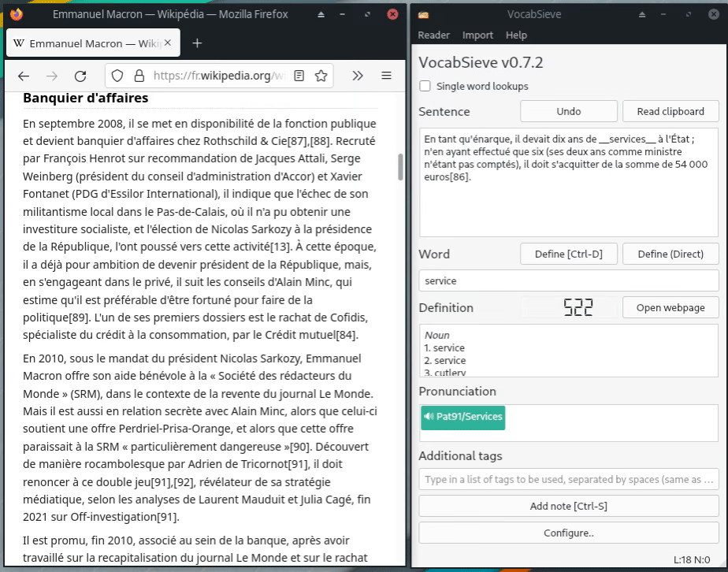Click the tracking protection shield icon
Image resolution: width=728 pixels, height=572 pixels.
point(117,76)
